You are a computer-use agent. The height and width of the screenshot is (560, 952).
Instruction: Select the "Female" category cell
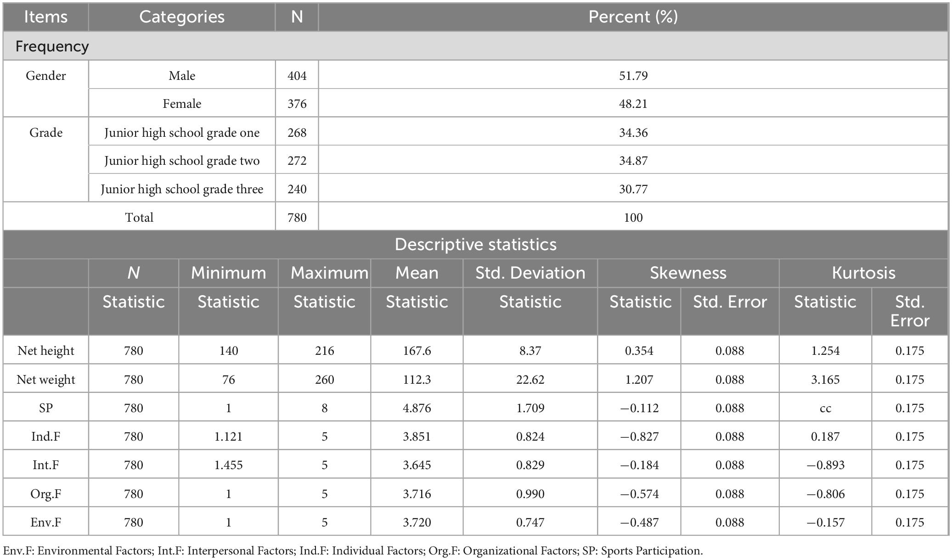[182, 104]
